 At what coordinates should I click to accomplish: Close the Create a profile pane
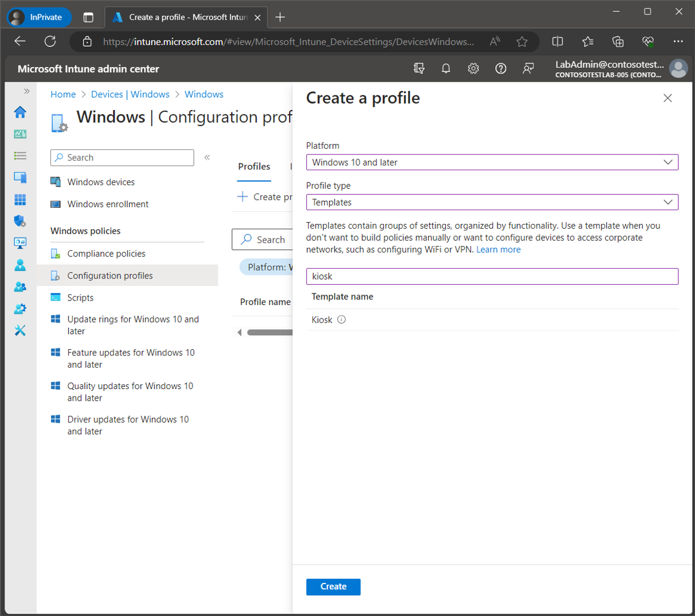[x=667, y=98]
